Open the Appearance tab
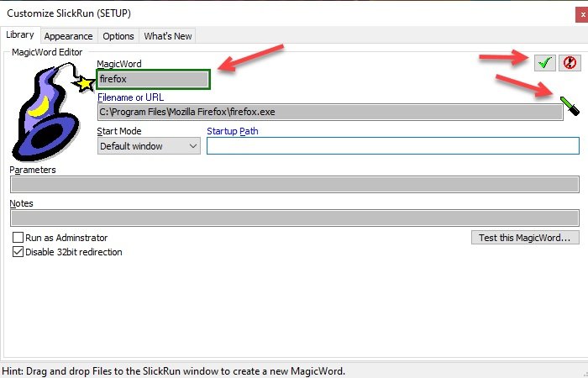The width and height of the screenshot is (588, 378). click(x=68, y=36)
